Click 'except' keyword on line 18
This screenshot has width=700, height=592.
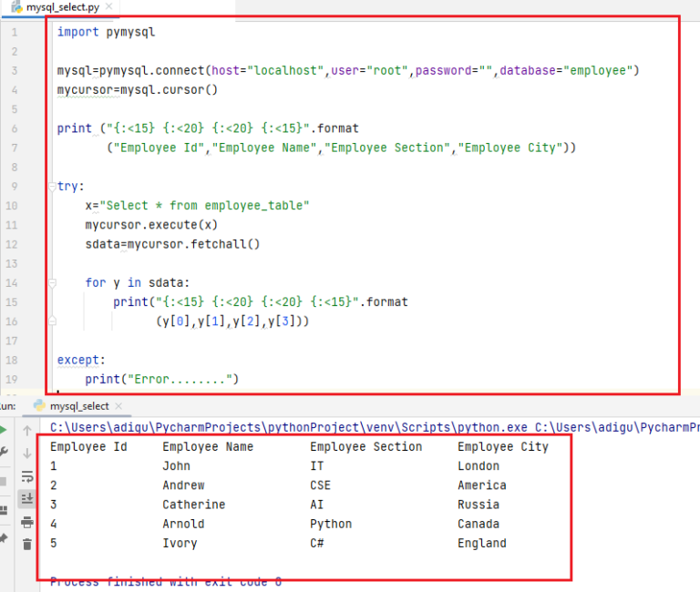click(x=77, y=360)
